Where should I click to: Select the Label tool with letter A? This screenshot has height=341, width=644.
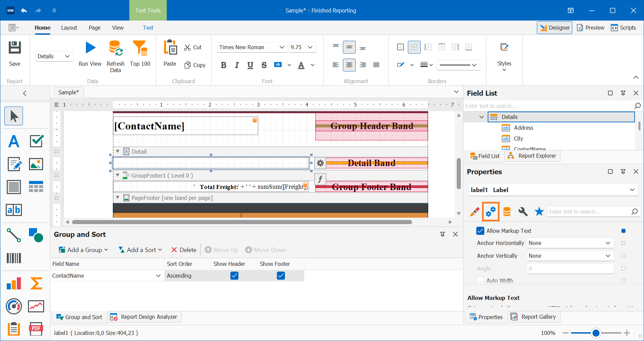click(14, 141)
